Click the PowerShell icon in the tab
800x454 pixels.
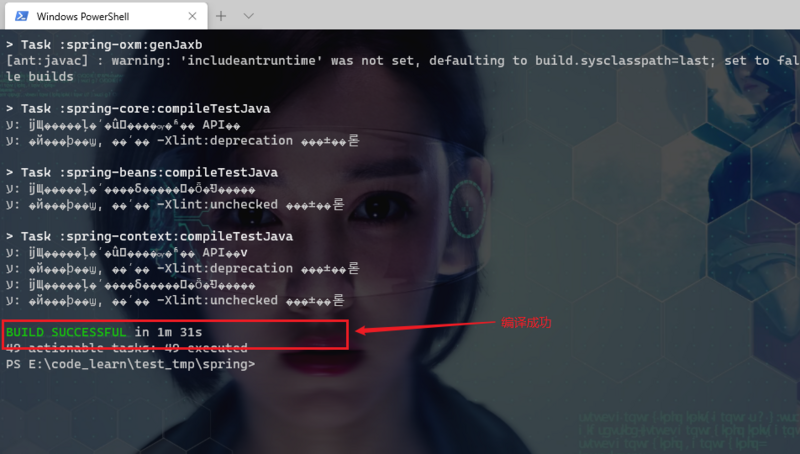click(21, 16)
